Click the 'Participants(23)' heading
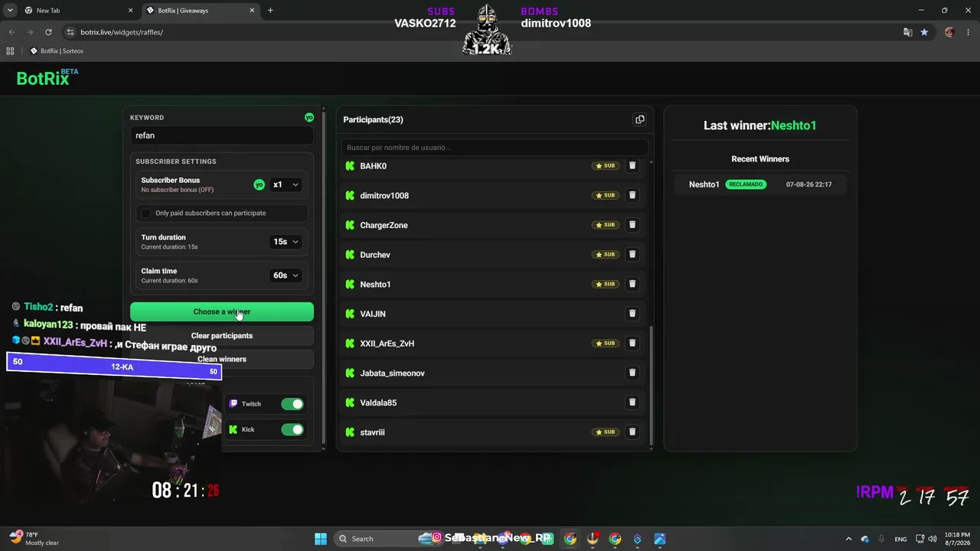 [x=373, y=119]
